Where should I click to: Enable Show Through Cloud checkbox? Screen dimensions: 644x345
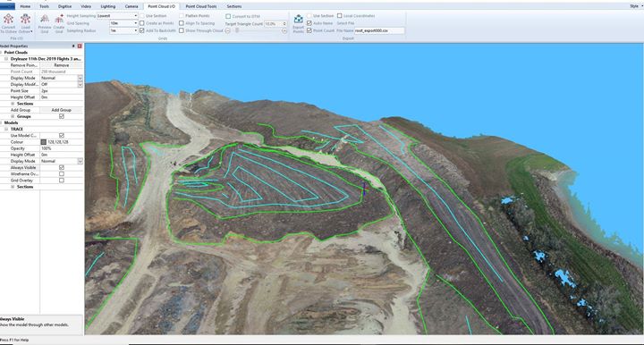pos(181,30)
